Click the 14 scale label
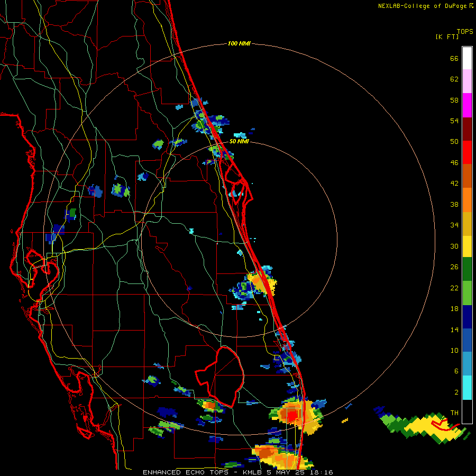Image resolution: width=476 pixels, height=476 pixels. pyautogui.click(x=454, y=329)
